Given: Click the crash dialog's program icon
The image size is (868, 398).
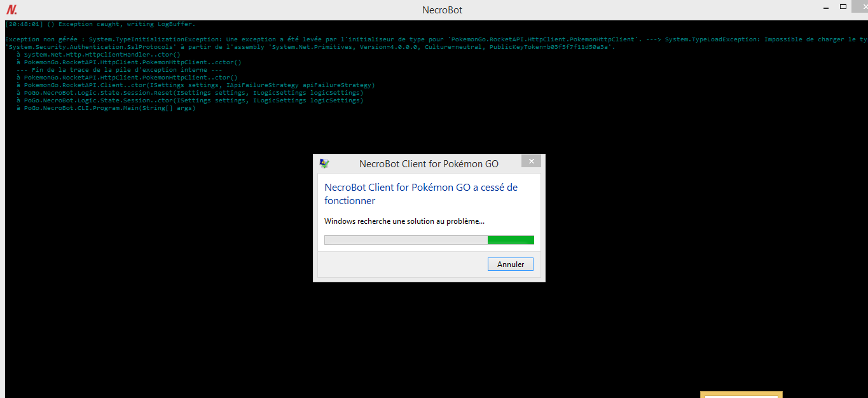Looking at the screenshot, I should 324,163.
